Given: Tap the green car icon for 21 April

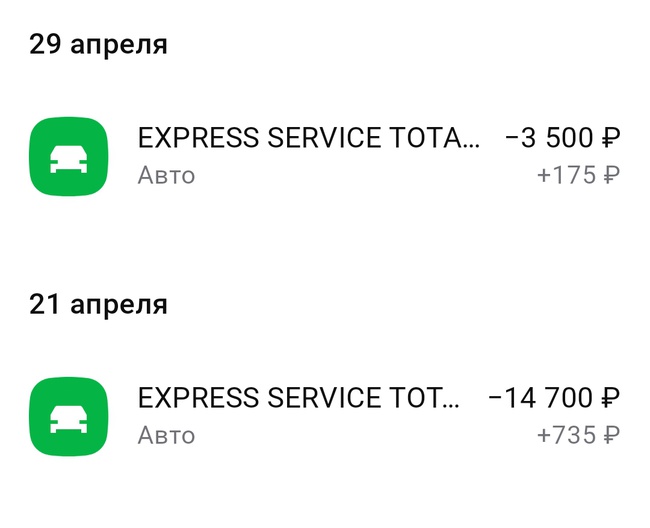Looking at the screenshot, I should [x=68, y=417].
